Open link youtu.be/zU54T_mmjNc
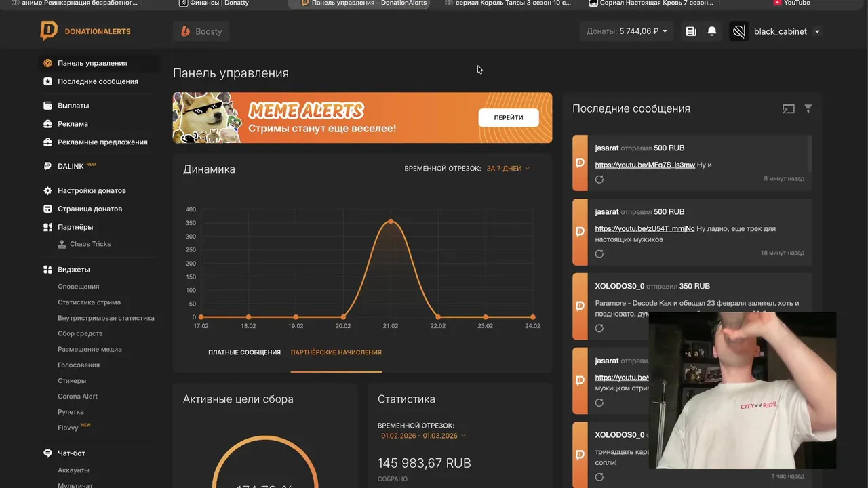Screen dimensions: 868x488 (645, 228)
